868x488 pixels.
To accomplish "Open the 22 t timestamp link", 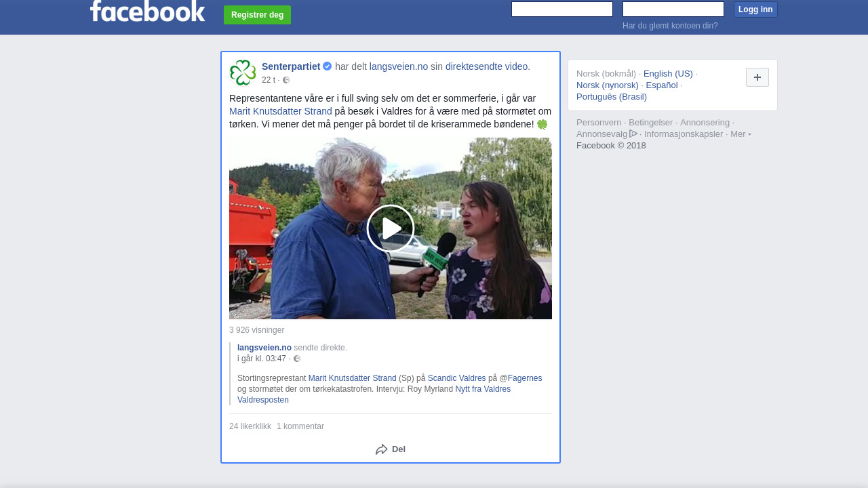I will 269,80.
